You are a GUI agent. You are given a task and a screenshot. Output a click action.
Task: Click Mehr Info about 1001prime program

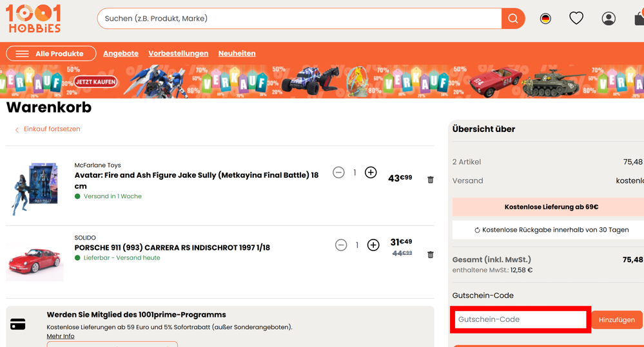click(61, 336)
